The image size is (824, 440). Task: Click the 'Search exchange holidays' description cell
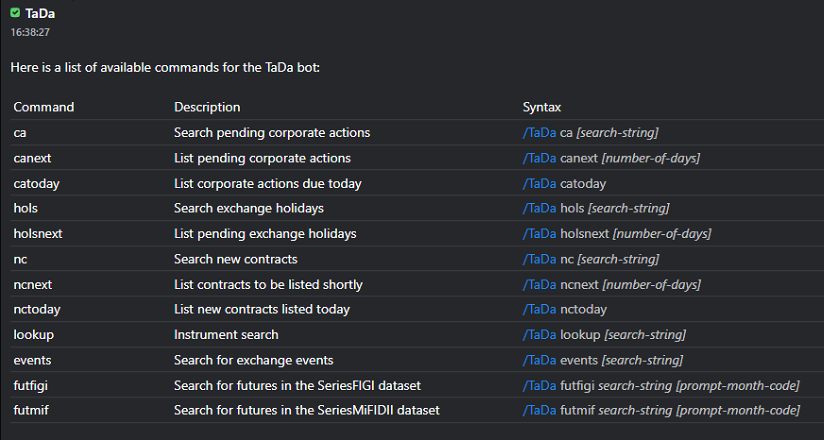(248, 209)
